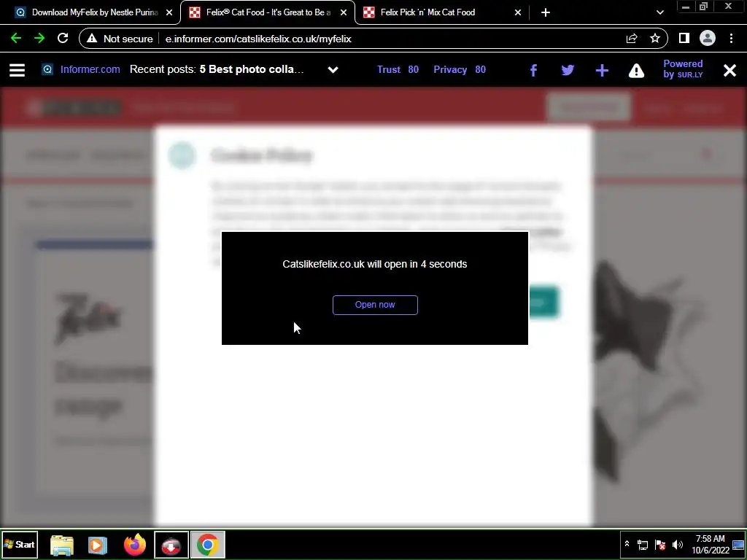This screenshot has width=747, height=560.
Task: Expand the tab search dropdown arrow
Action: click(x=659, y=13)
